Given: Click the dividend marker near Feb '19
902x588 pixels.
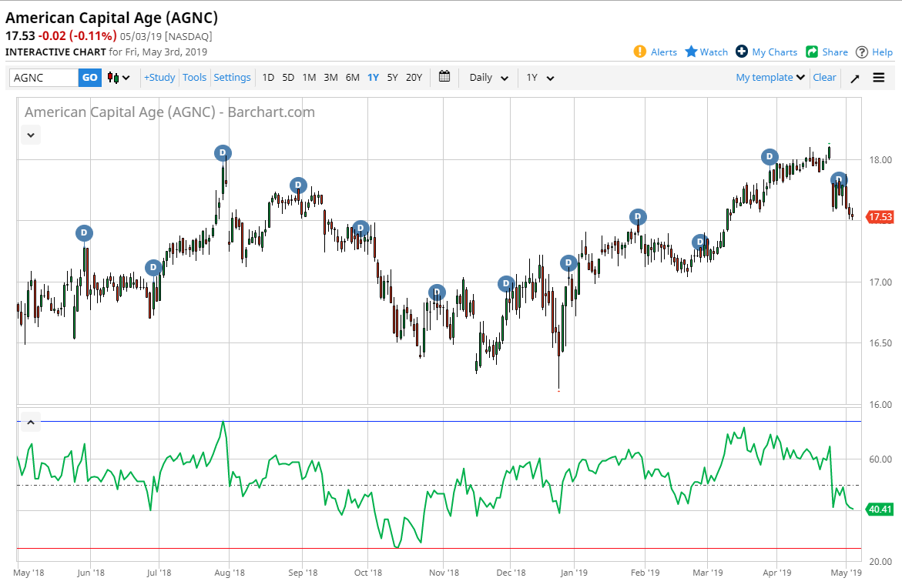Looking at the screenshot, I should [637, 217].
